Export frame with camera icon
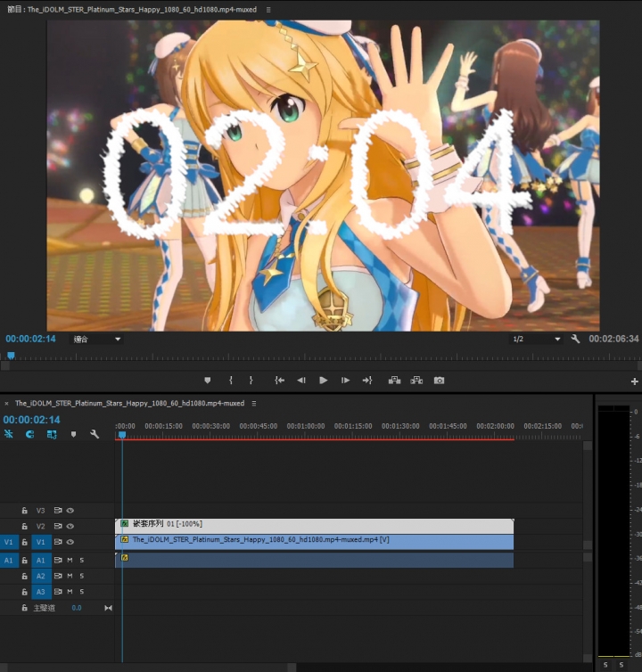 (x=439, y=381)
